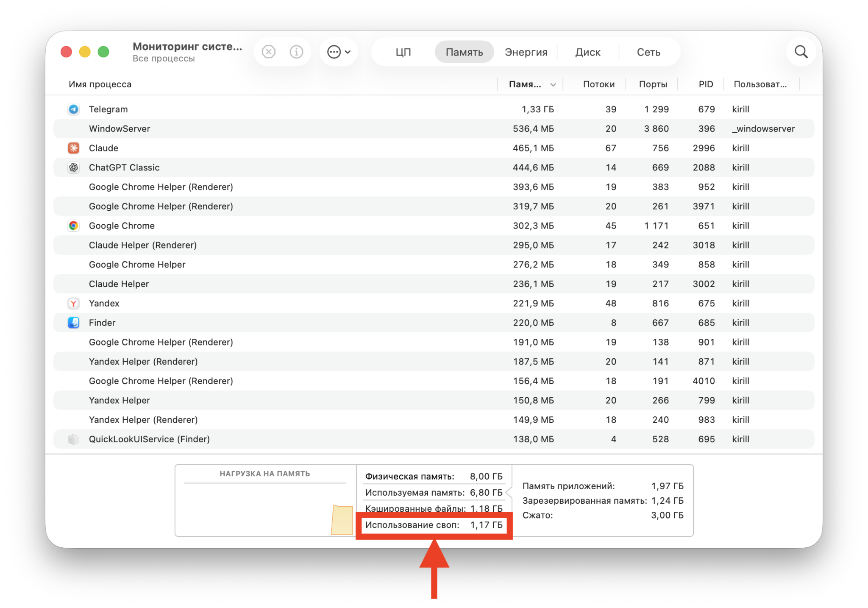Switch to the ЦП tab
The width and height of the screenshot is (868, 608).
tap(403, 52)
